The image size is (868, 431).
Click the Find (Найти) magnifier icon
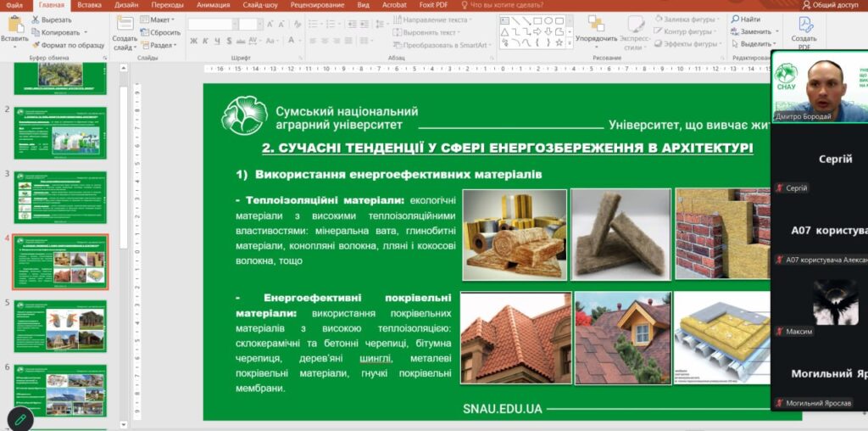click(x=734, y=20)
